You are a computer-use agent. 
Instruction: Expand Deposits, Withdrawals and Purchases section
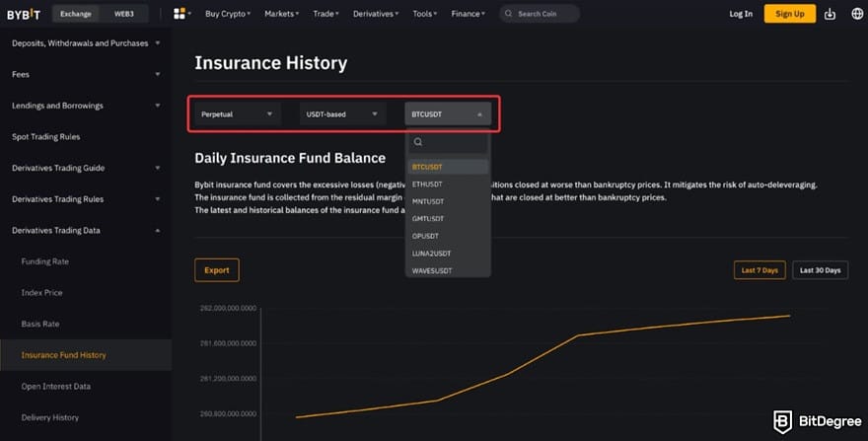click(x=86, y=43)
